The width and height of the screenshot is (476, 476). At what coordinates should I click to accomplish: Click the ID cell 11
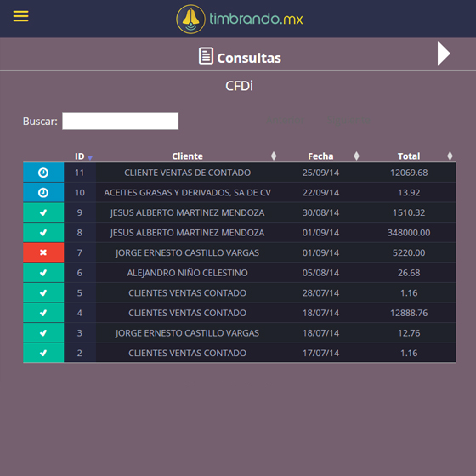point(80,173)
